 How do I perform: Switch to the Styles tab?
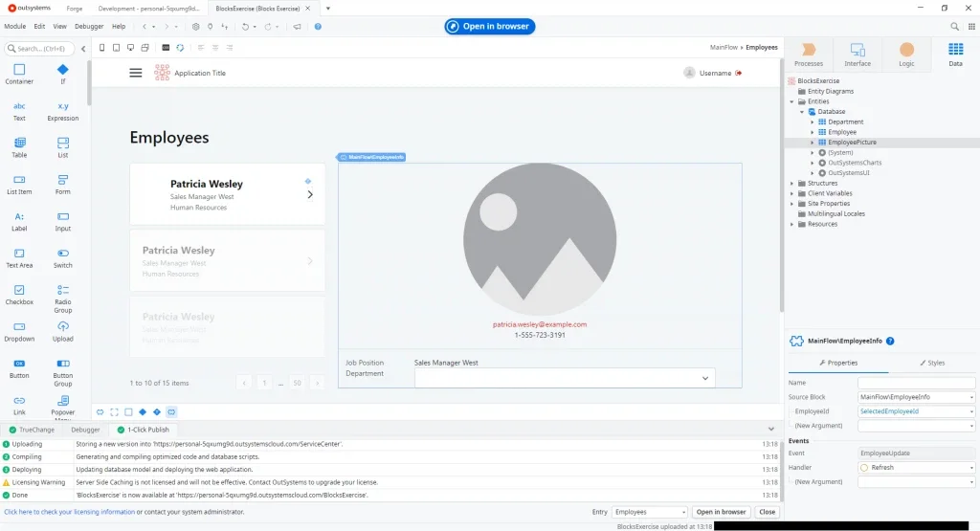tap(930, 363)
